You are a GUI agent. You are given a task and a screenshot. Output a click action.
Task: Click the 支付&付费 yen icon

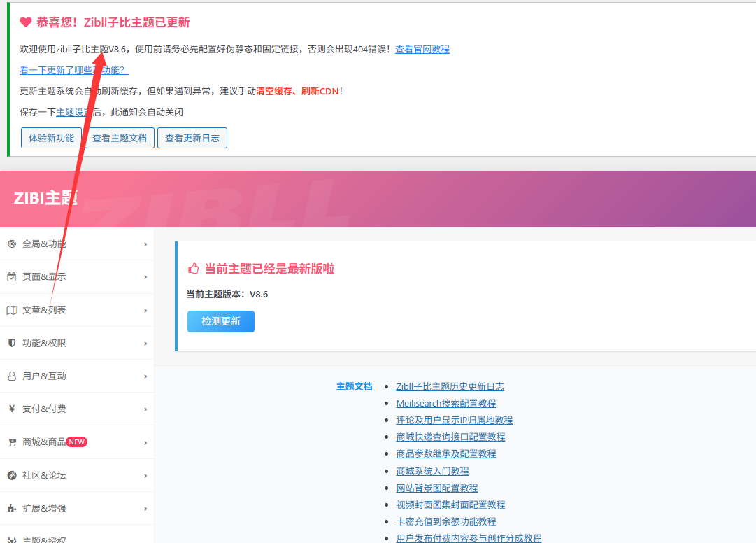[11, 409]
